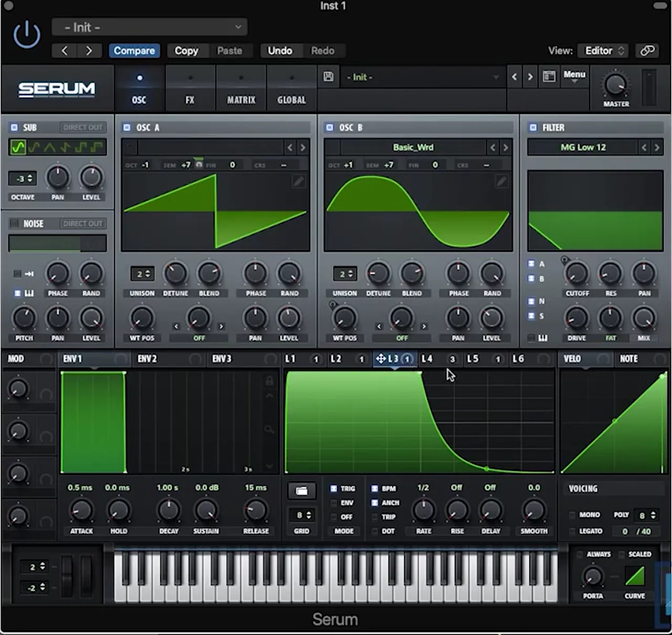Load the previous Serum preset arrow
This screenshot has height=635, width=672.
[514, 77]
